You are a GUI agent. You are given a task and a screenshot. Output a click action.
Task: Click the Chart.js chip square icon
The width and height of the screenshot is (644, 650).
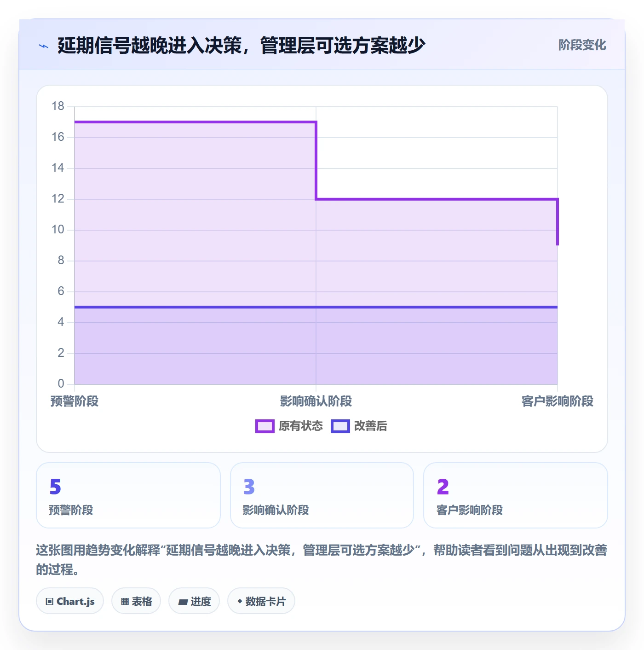tap(50, 602)
